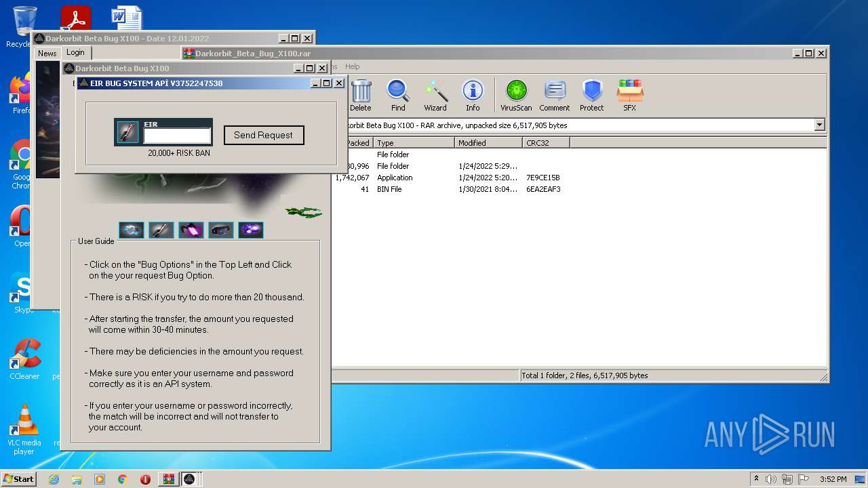Sort by Modified column header
This screenshot has width=868, height=488.
(488, 143)
